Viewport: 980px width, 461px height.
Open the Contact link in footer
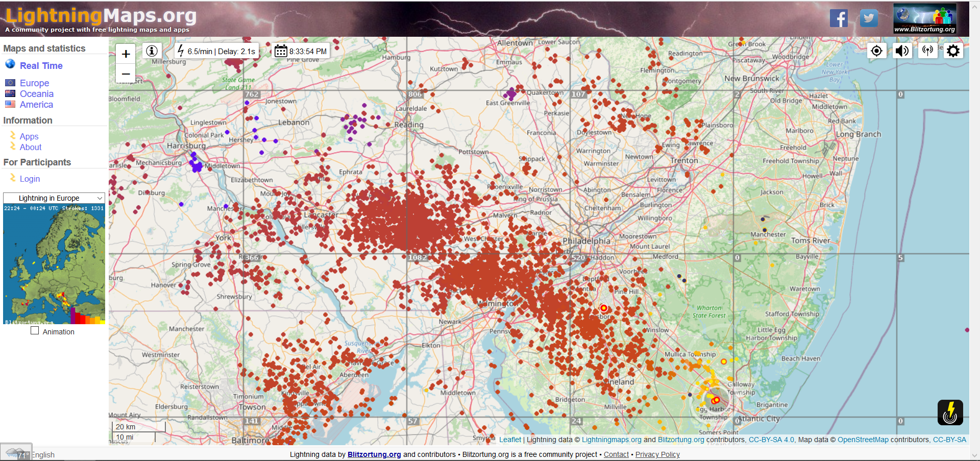click(x=616, y=454)
